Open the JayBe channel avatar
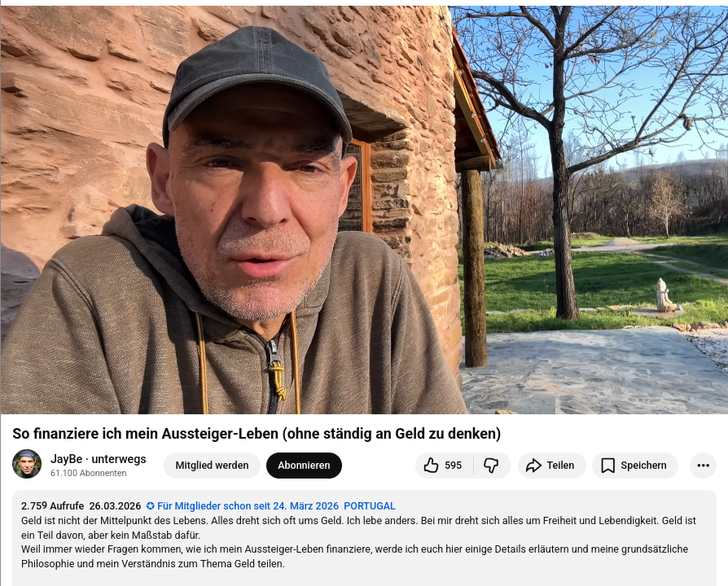728x586 pixels. point(27,464)
